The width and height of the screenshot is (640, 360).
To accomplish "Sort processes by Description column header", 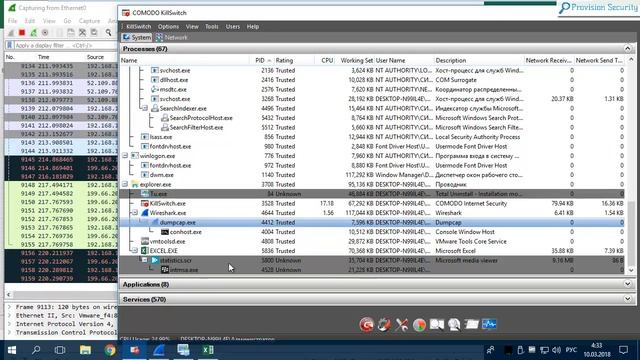I will (x=478, y=60).
